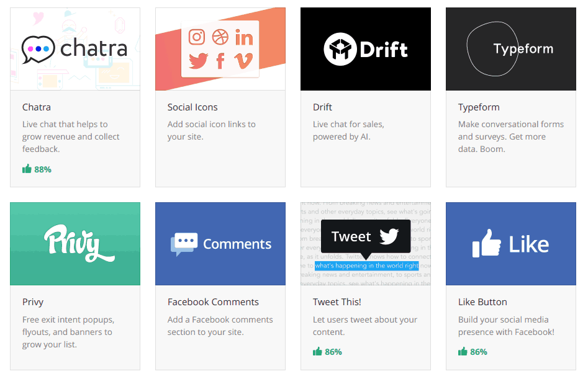Click the Facebook thumbs-up icon on Like banner

click(x=486, y=243)
